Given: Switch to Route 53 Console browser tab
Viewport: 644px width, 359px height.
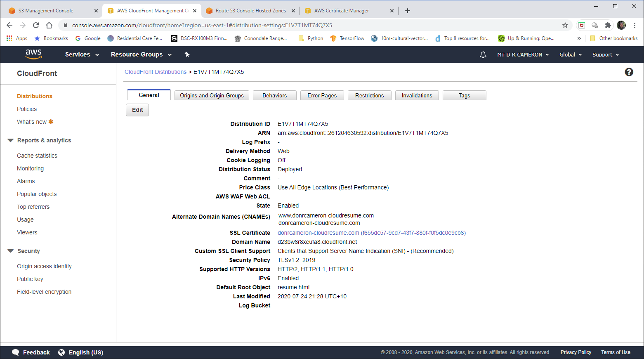Looking at the screenshot, I should coord(250,11).
